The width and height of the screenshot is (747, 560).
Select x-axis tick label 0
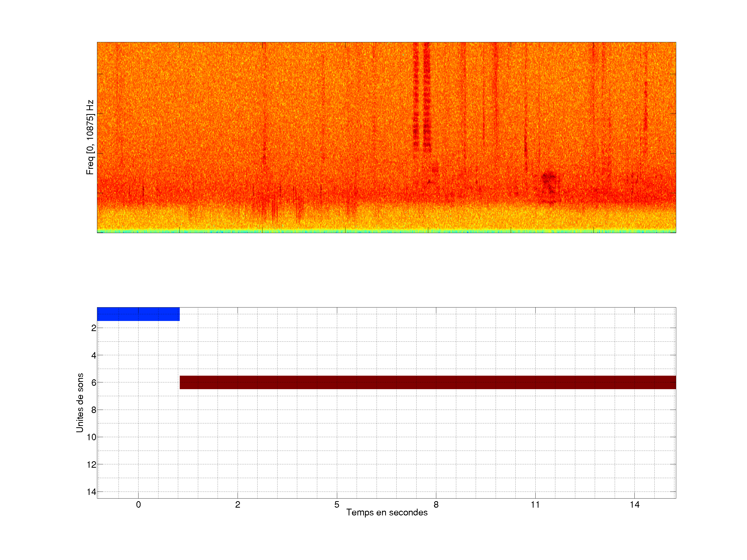point(138,505)
